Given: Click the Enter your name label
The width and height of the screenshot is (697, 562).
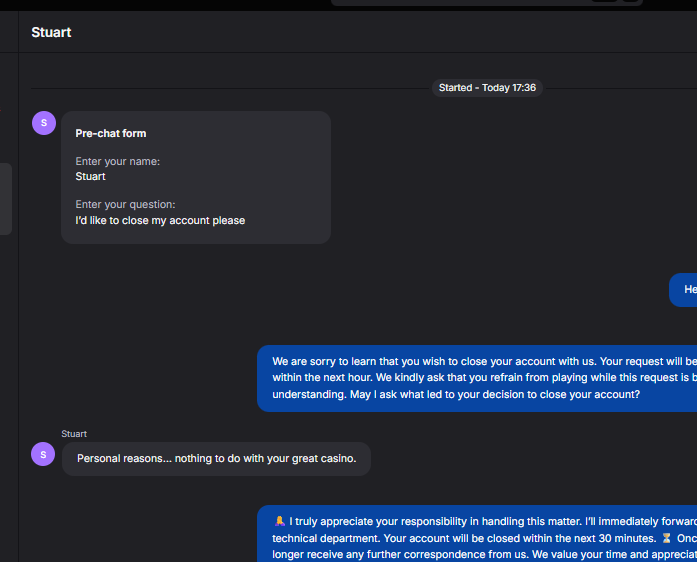Looking at the screenshot, I should (118, 161).
